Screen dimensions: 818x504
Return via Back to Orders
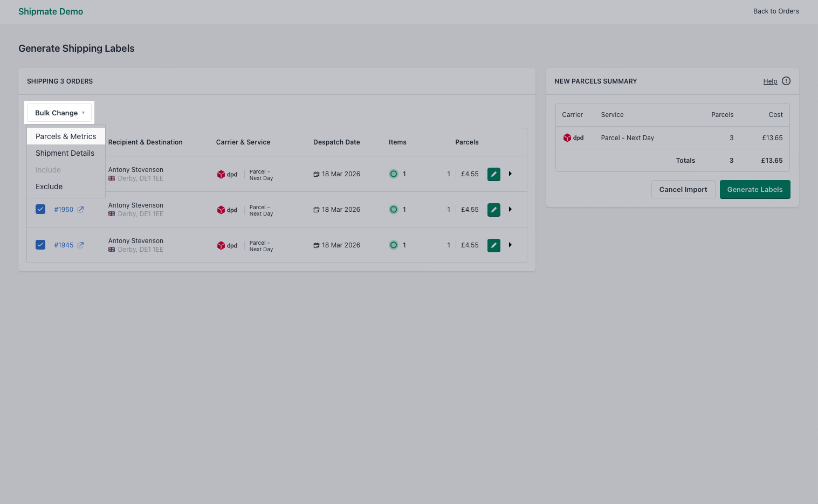point(776,11)
